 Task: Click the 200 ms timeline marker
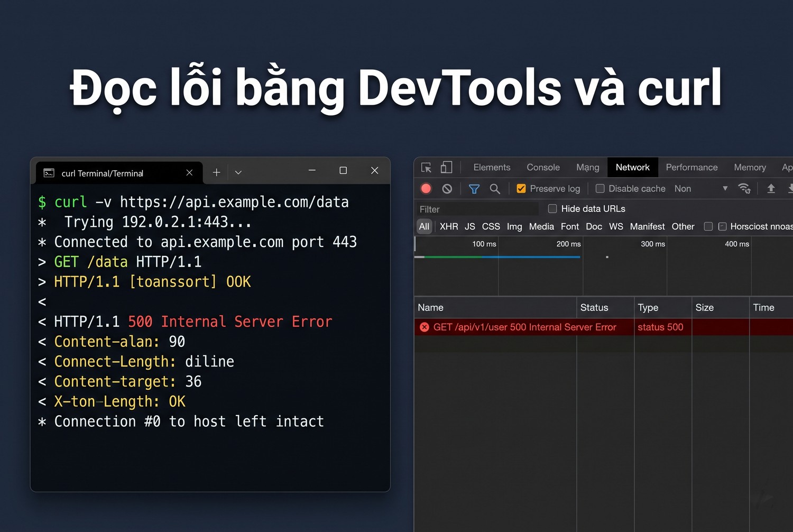568,244
